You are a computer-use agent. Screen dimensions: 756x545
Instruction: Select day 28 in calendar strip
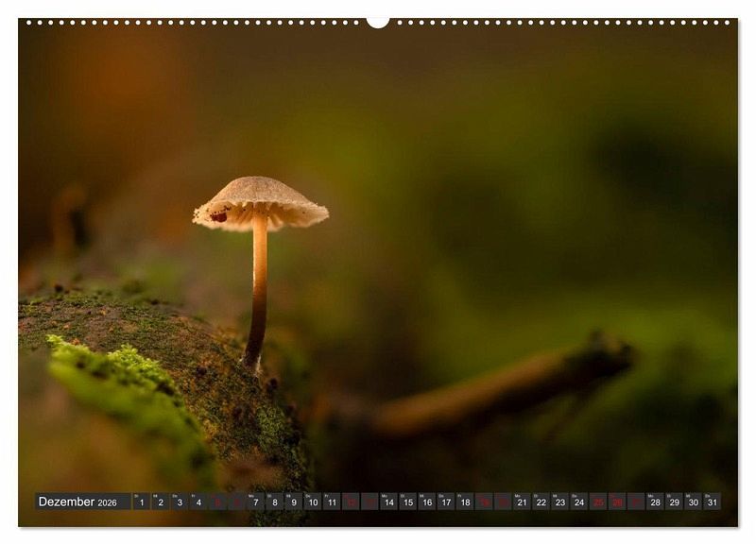(x=655, y=502)
